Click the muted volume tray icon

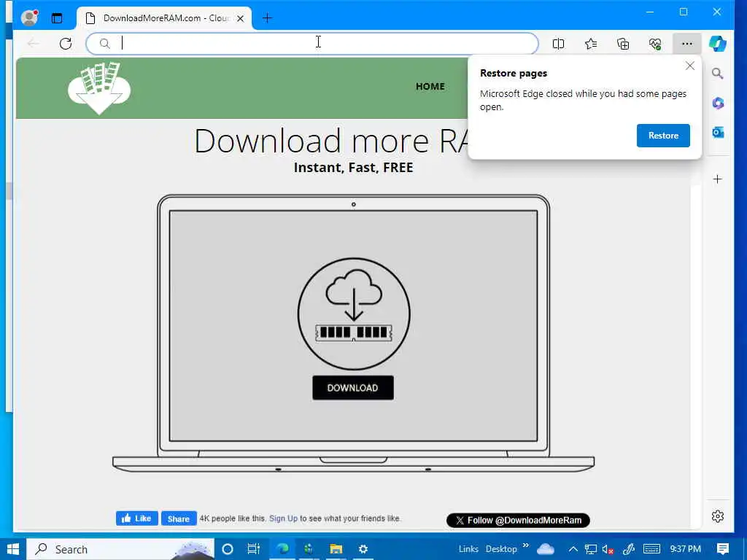[x=608, y=550]
